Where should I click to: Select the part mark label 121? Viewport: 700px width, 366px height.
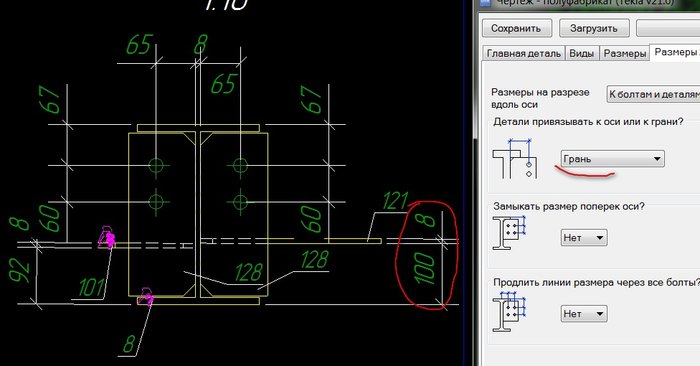[395, 201]
